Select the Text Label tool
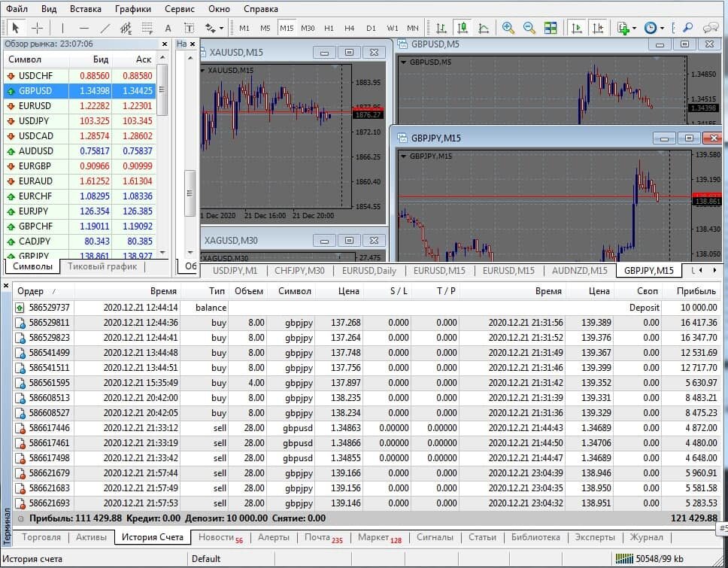The image size is (728, 568). (189, 28)
